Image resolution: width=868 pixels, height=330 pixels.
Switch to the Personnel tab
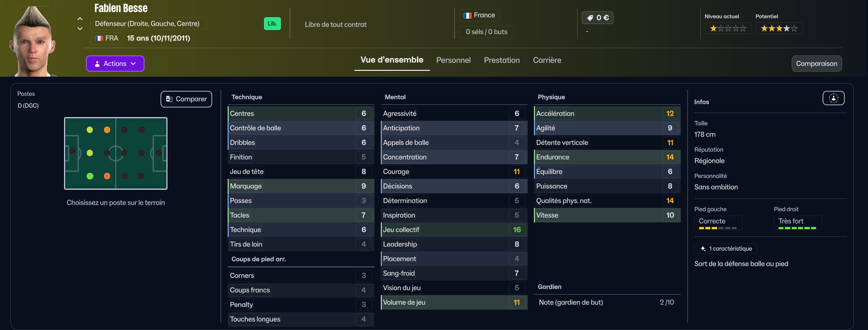(x=453, y=60)
